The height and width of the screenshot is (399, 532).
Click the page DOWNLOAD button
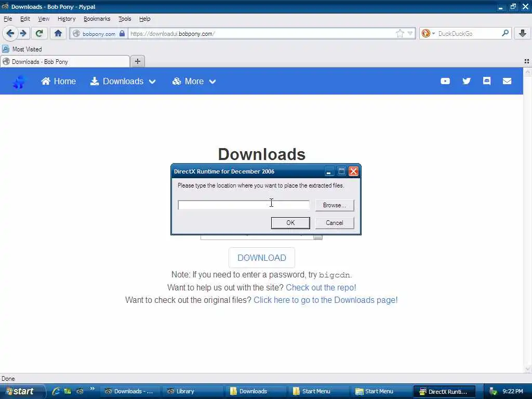(262, 258)
